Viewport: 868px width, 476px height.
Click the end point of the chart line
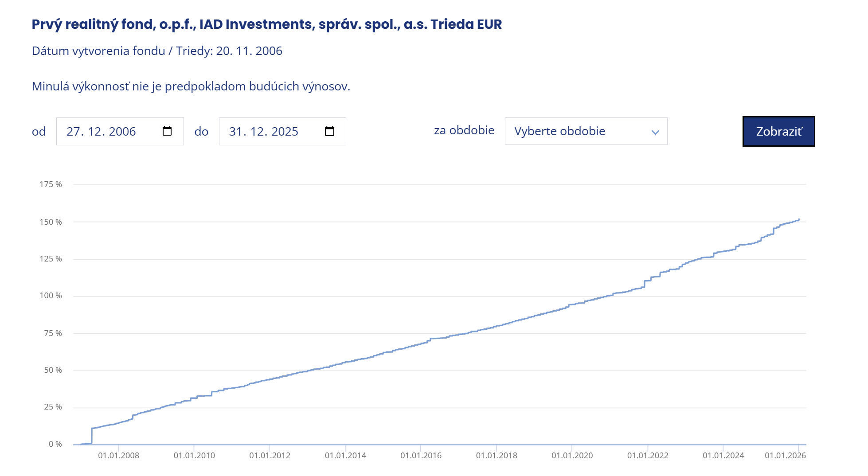(798, 219)
